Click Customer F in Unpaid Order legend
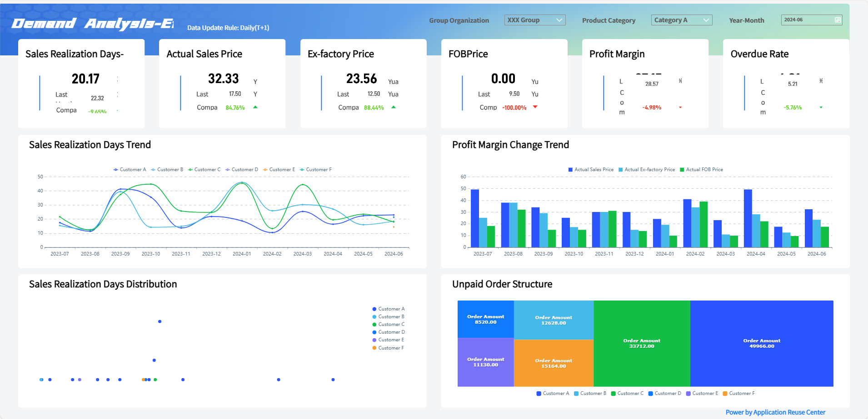 pos(738,394)
